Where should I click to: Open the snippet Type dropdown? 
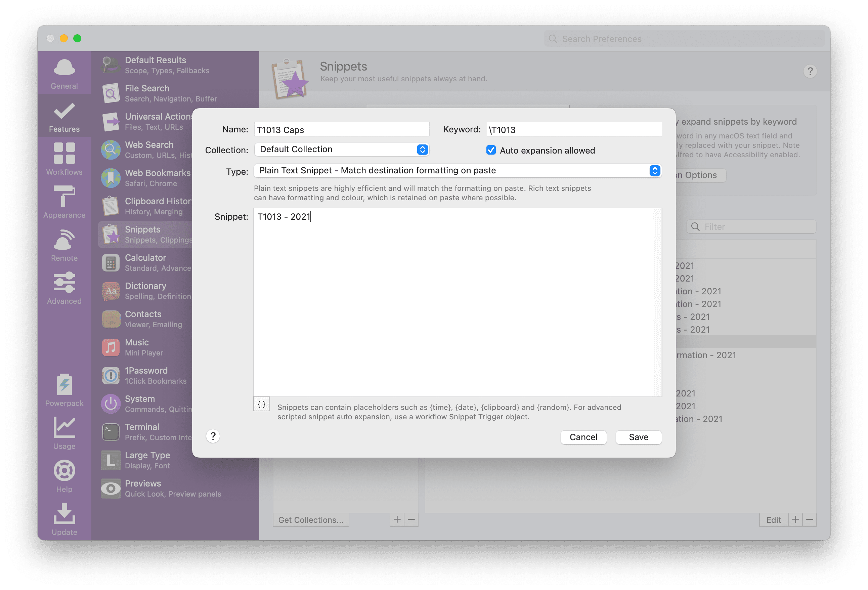458,171
